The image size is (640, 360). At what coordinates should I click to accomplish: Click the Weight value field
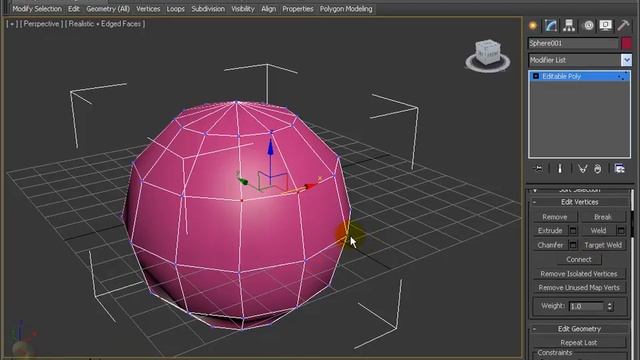pos(587,306)
